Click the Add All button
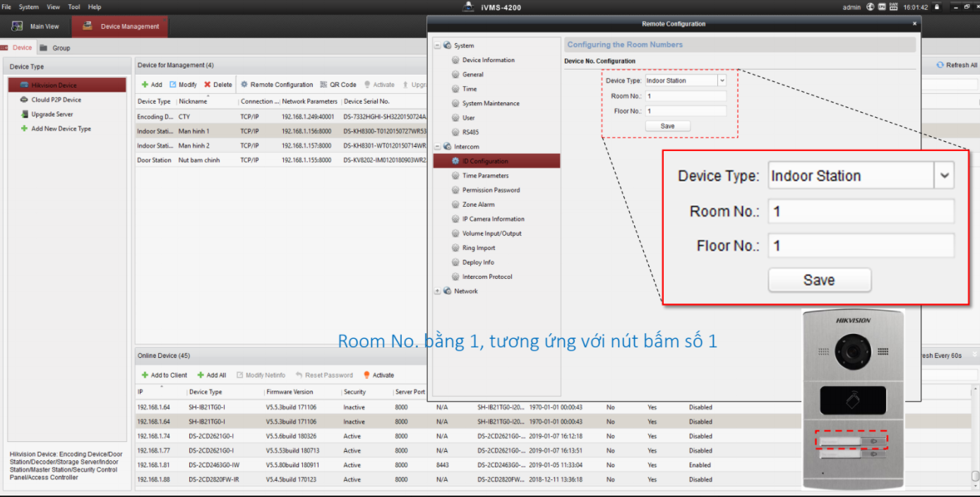The width and height of the screenshot is (980, 497). (x=212, y=376)
